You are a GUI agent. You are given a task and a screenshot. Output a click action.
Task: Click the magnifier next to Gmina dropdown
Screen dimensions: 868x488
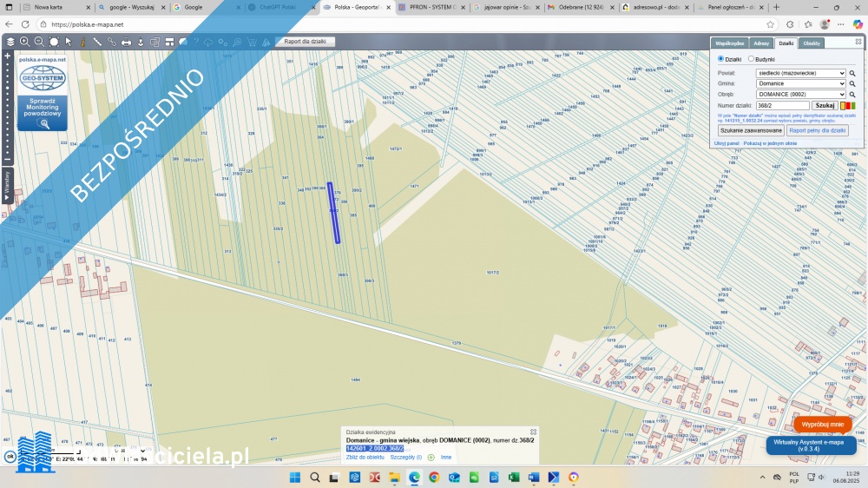(852, 84)
